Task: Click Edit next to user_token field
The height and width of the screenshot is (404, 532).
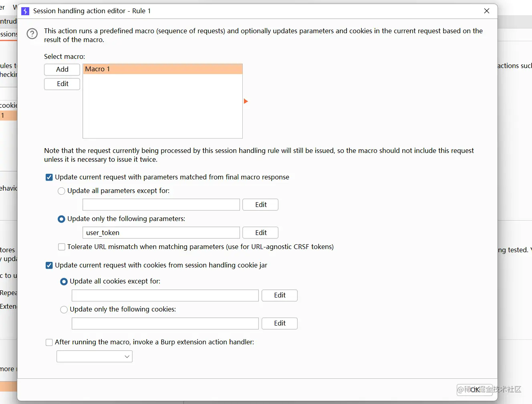Action: [x=260, y=233]
